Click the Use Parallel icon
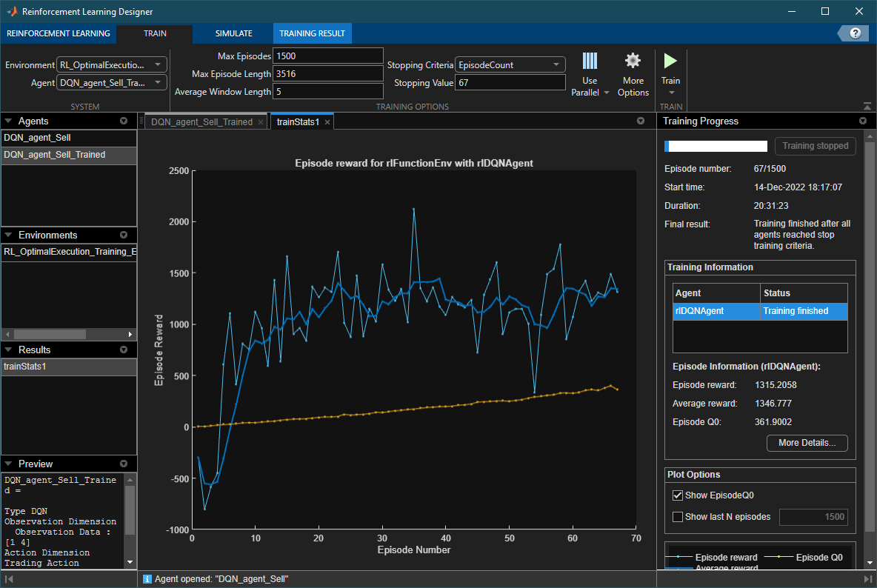Screen dimensions: 877x588 click(x=590, y=61)
